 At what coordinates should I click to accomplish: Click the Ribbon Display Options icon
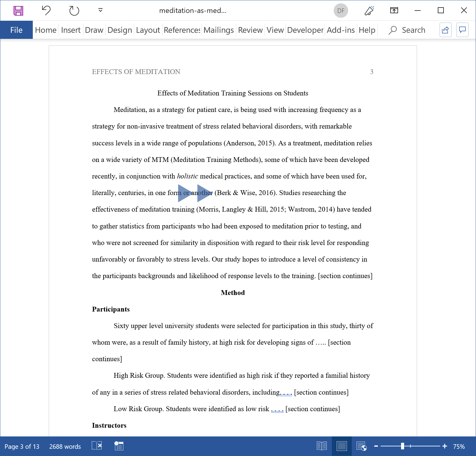tap(394, 11)
